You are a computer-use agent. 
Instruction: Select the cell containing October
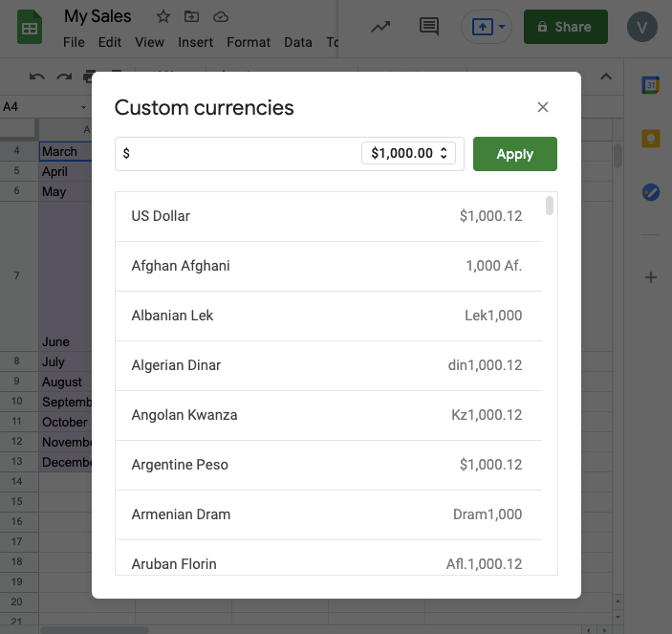point(66,422)
